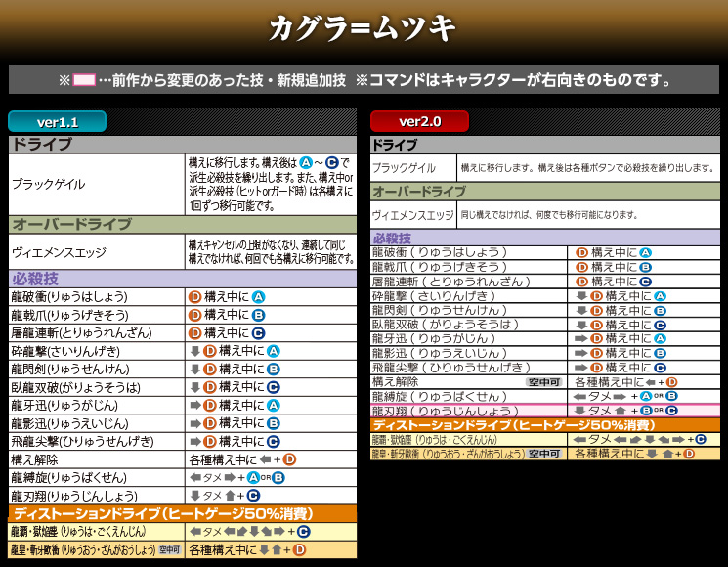This screenshot has width=728, height=567.
Task: Click ヴィエメンスエッジ in the ver1.1 table
Action: 59,252
